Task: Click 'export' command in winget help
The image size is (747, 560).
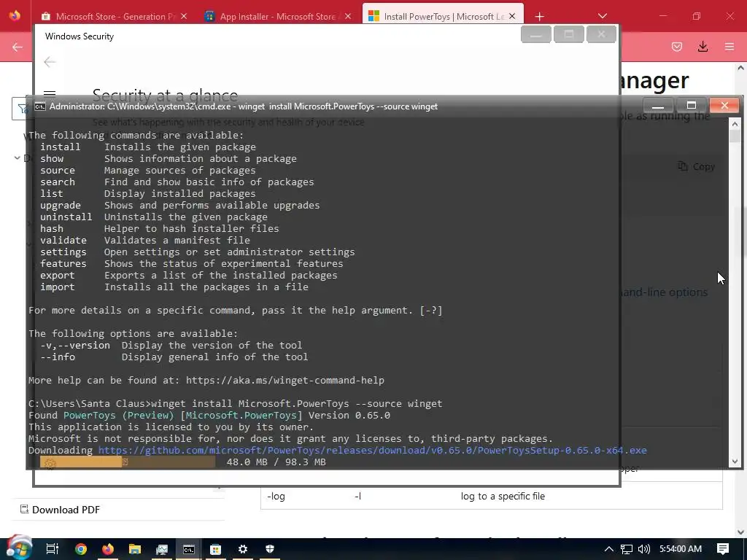Action: [x=57, y=275]
